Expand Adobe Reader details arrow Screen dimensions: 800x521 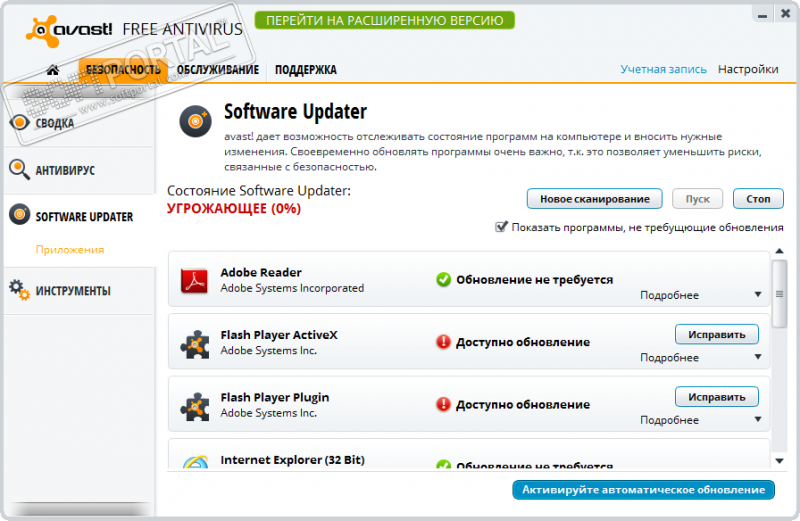click(x=758, y=294)
